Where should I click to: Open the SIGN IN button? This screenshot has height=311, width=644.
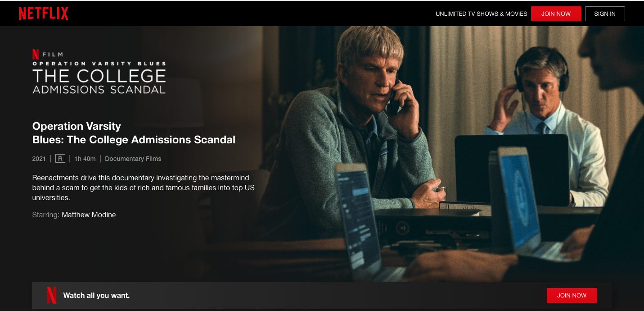click(605, 14)
